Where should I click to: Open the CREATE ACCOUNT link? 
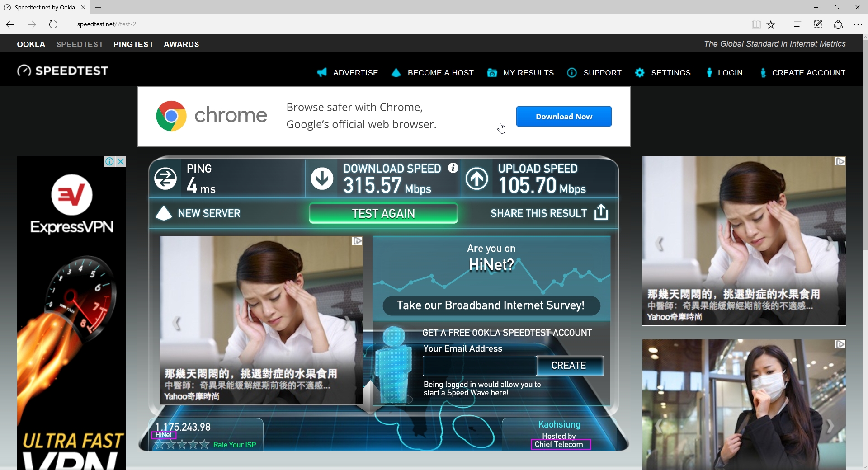point(808,73)
